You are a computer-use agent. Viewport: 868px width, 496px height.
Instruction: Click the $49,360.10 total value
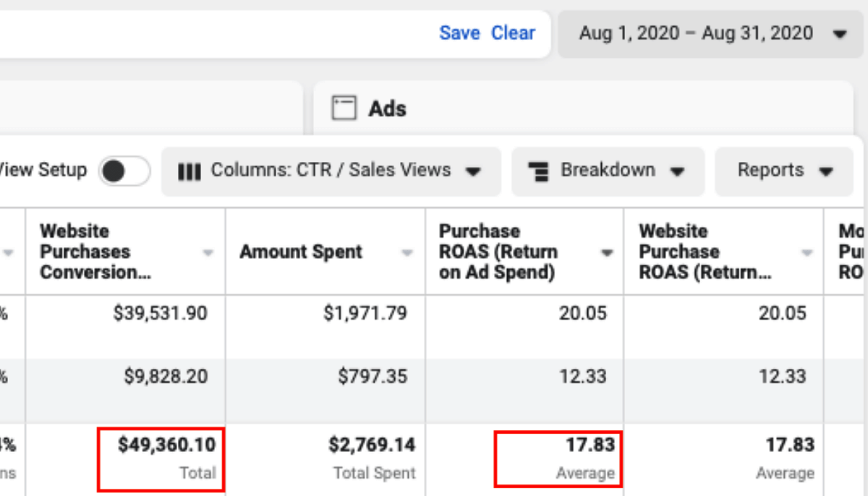click(x=166, y=445)
